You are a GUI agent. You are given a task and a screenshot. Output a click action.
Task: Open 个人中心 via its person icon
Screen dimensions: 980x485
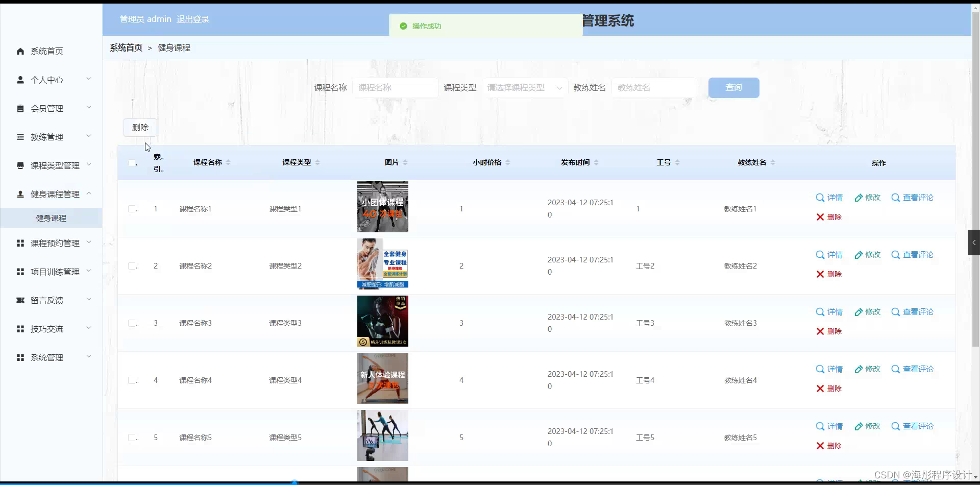(x=20, y=80)
